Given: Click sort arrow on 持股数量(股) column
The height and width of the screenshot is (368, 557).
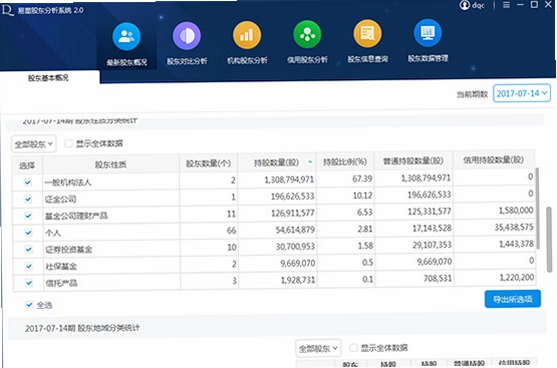Looking at the screenshot, I should click(x=310, y=162).
